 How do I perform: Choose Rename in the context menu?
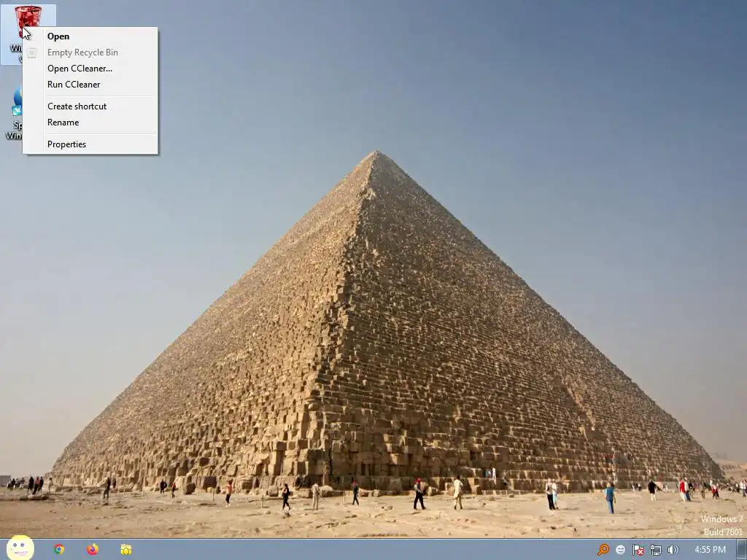click(x=90, y=122)
